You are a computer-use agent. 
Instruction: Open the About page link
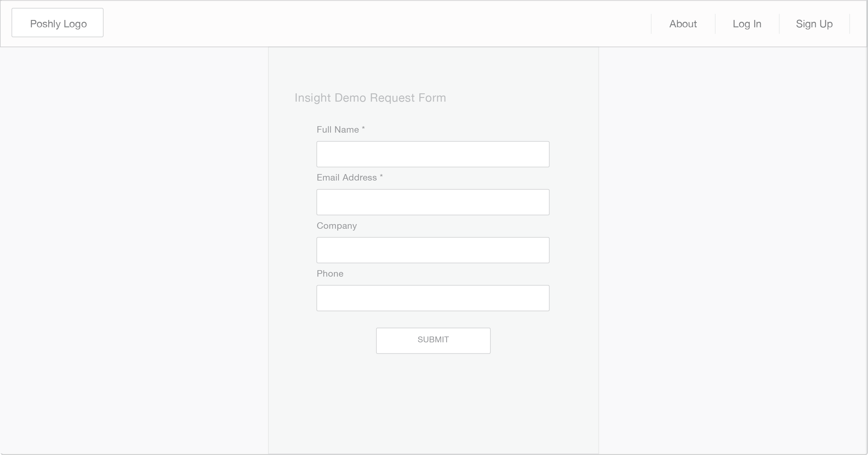coord(683,24)
